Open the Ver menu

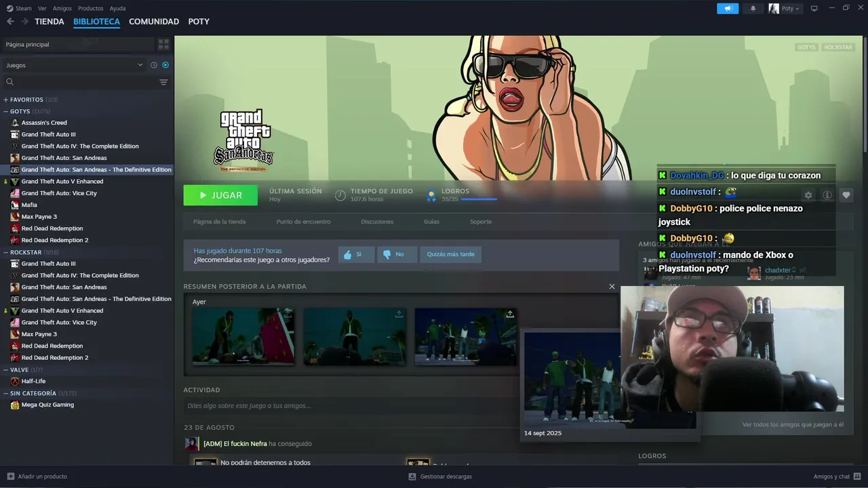coord(42,8)
